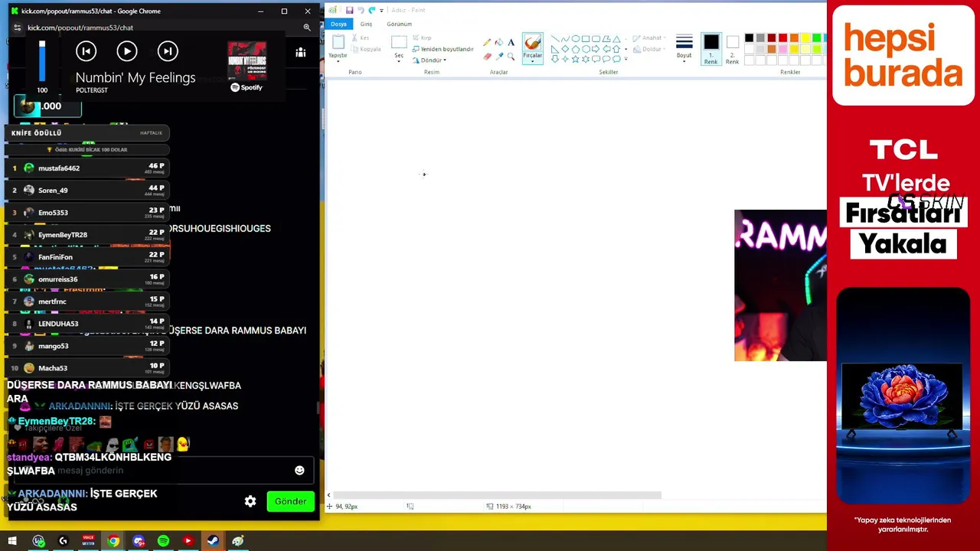Open Paint from the taskbar

[238, 541]
